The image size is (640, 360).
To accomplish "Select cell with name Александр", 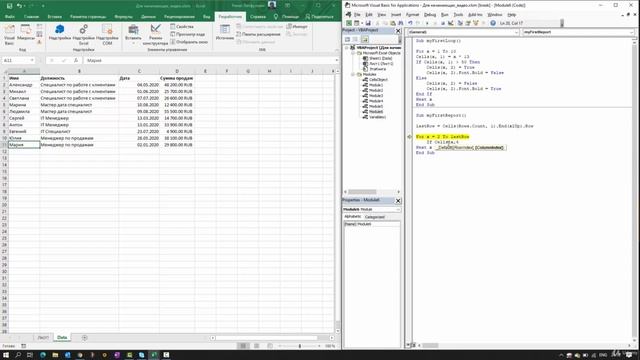I will point(24,85).
